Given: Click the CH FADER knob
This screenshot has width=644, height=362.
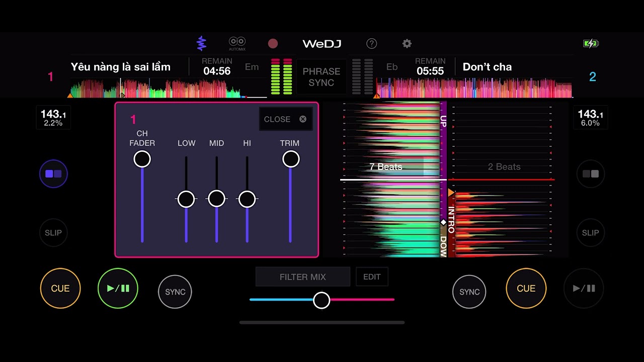Looking at the screenshot, I should click(x=142, y=159).
